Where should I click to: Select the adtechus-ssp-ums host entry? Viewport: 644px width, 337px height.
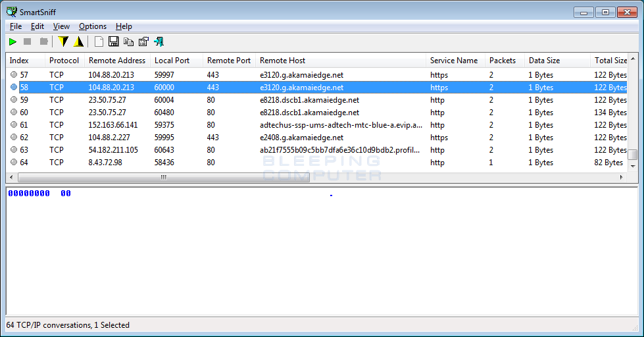click(x=341, y=125)
